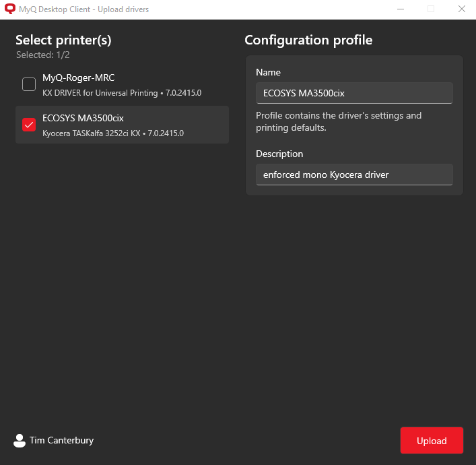Click the KX DRIVER for Universal Printing subtitle

121,93
